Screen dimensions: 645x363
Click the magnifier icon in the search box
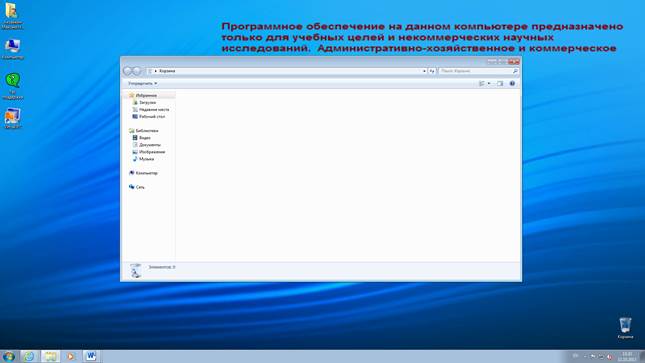click(x=515, y=71)
